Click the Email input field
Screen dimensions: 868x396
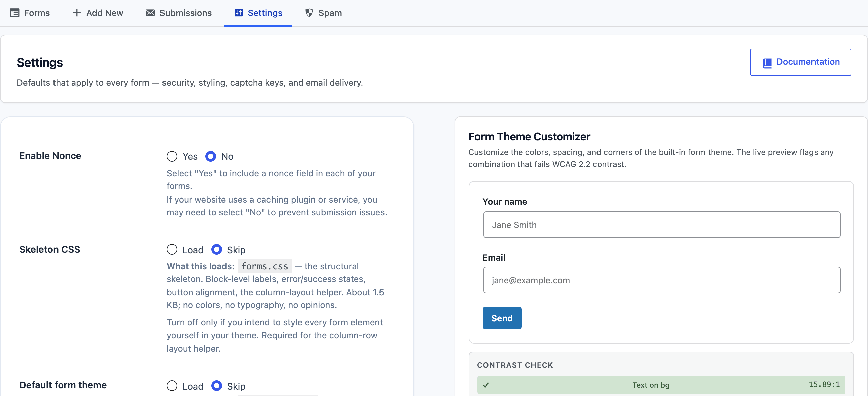662,280
